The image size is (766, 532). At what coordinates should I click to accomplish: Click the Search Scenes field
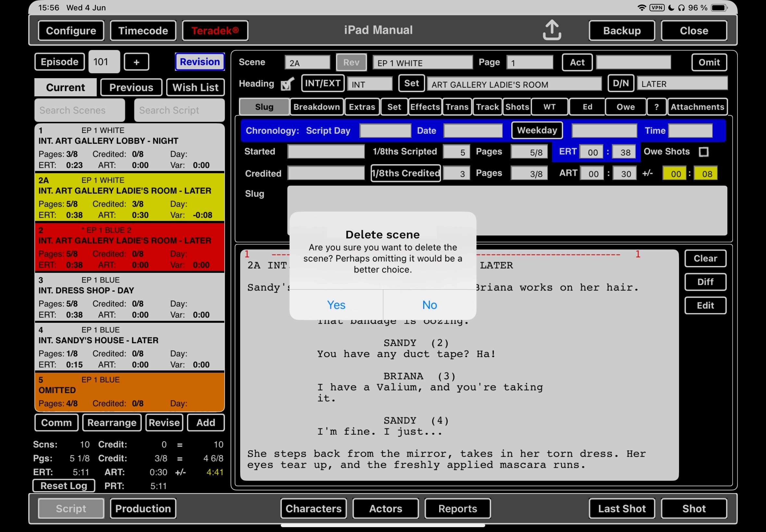tap(80, 110)
